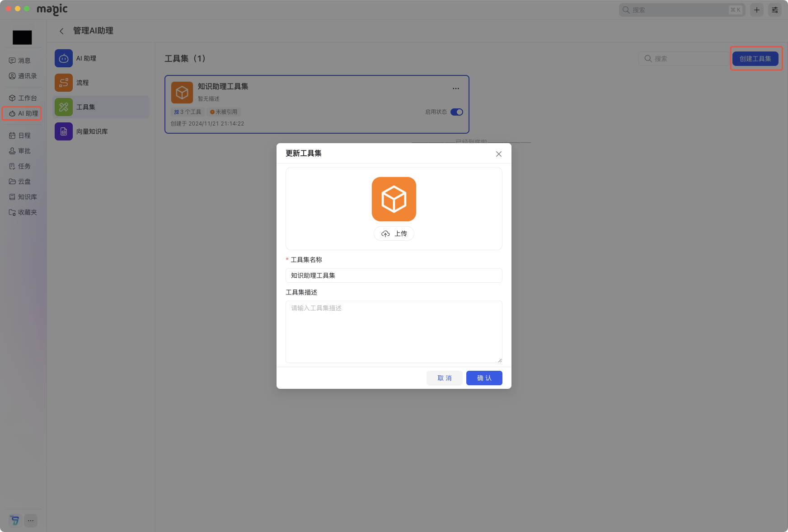The width and height of the screenshot is (788, 532).
Task: Select the 向量知识库 vector knowledge entry
Action: (x=101, y=131)
